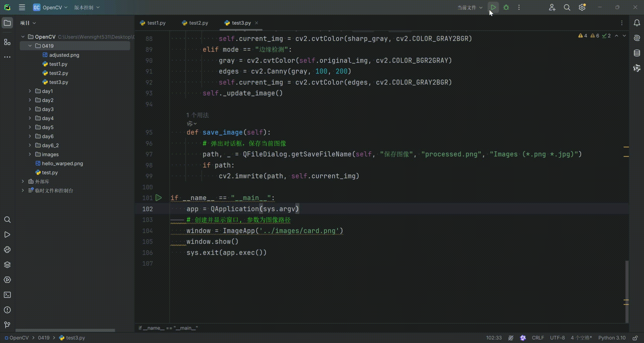
Task: Open the Git version control tool window
Action: click(7, 325)
